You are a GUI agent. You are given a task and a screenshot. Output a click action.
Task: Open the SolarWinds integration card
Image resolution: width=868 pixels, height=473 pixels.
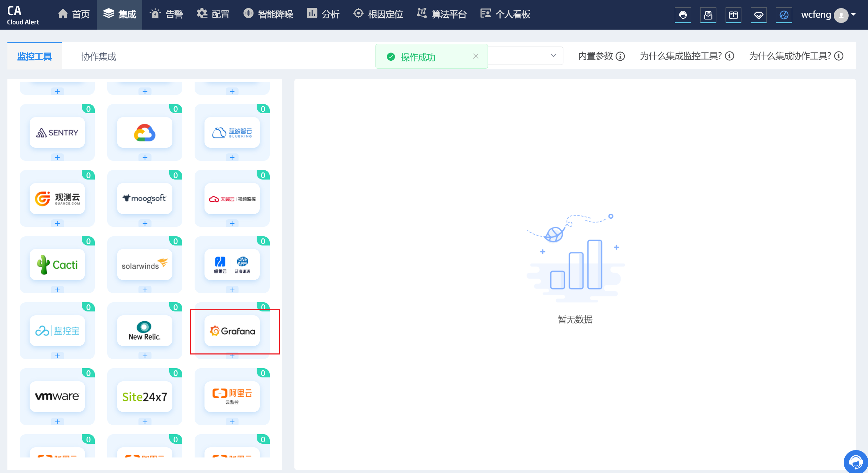(145, 265)
